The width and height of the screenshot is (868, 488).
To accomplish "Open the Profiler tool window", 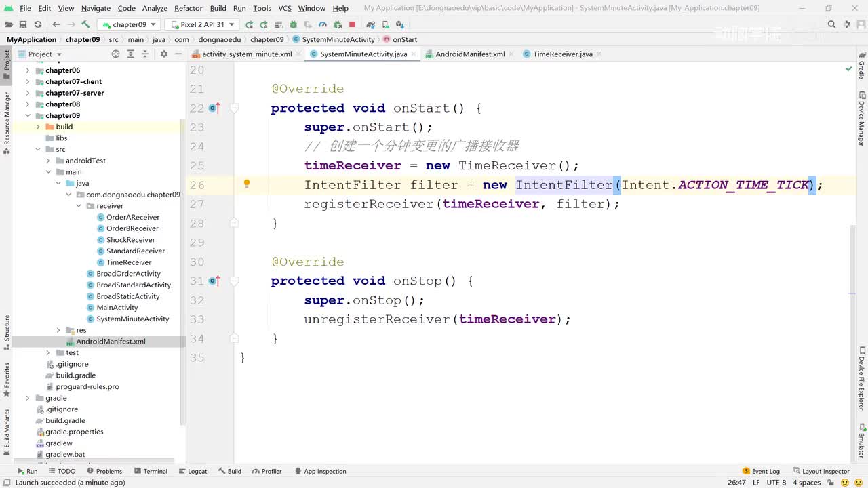I will 267,471.
